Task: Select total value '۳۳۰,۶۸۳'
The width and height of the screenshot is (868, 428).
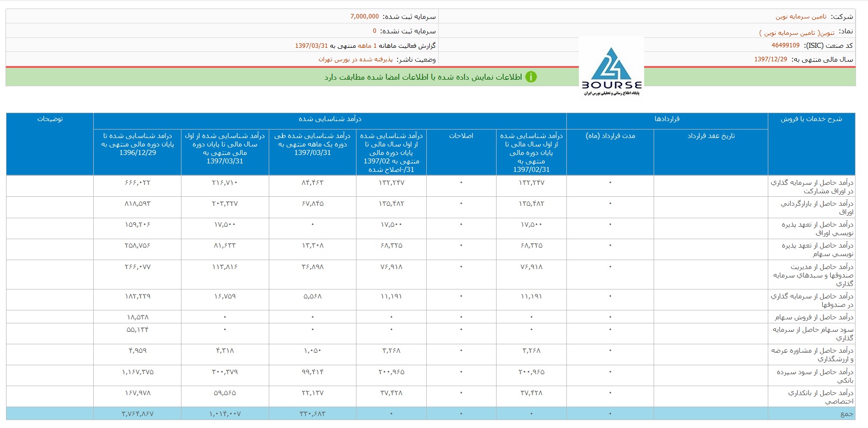Action: [x=313, y=414]
